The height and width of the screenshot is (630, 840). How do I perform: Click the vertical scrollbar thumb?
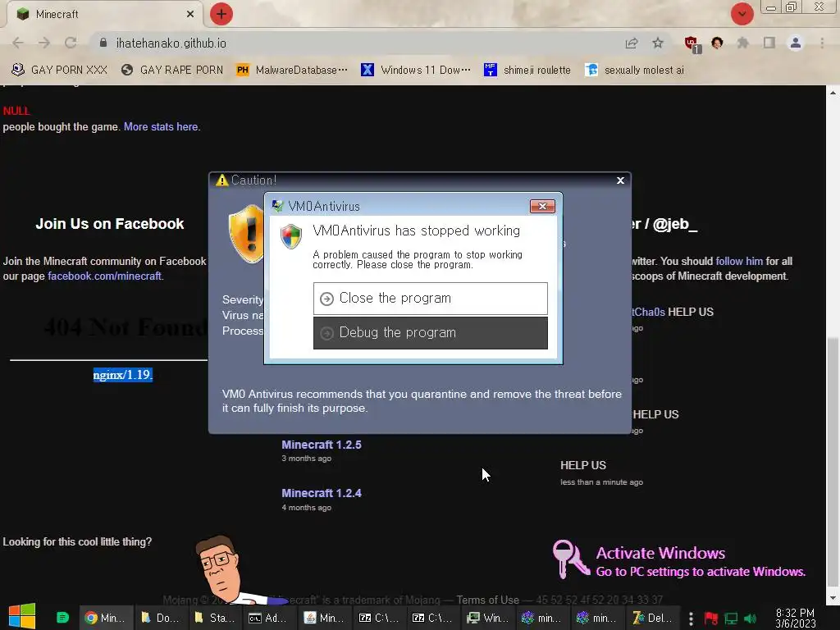pos(833,463)
